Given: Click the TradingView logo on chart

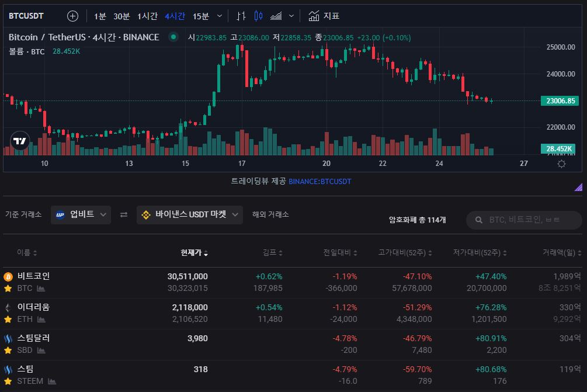Looking at the screenshot, I should point(20,141).
